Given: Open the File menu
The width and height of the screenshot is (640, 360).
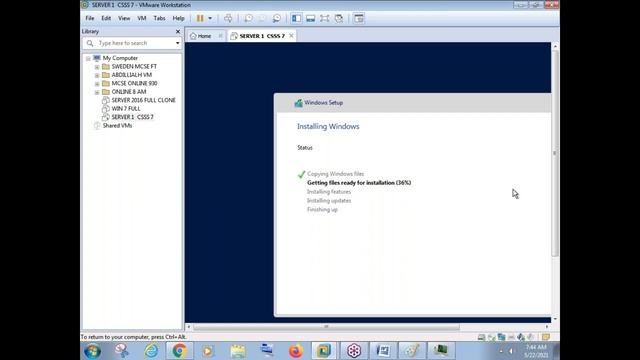Looking at the screenshot, I should click(90, 18).
